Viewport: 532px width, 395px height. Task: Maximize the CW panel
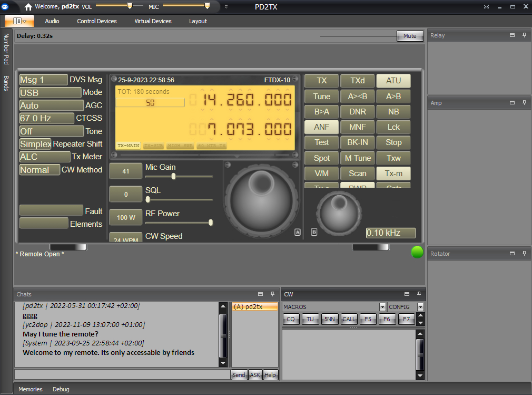coord(407,294)
